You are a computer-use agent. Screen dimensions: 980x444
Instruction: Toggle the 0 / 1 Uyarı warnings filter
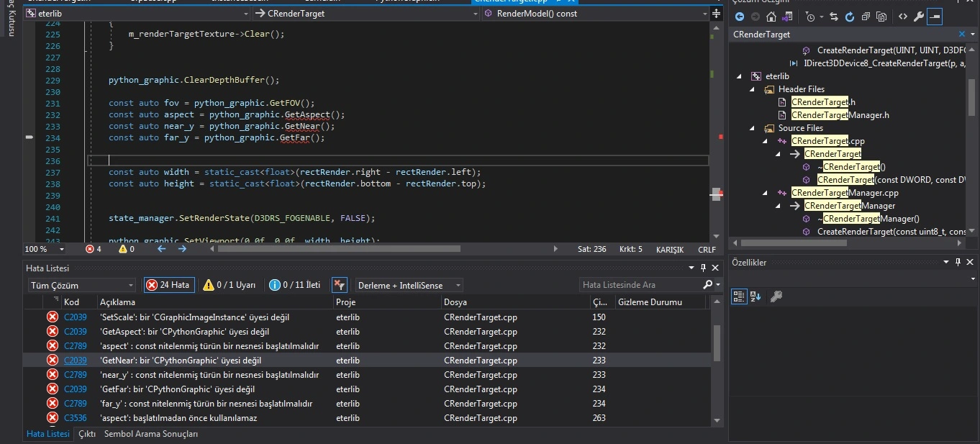[x=230, y=285]
